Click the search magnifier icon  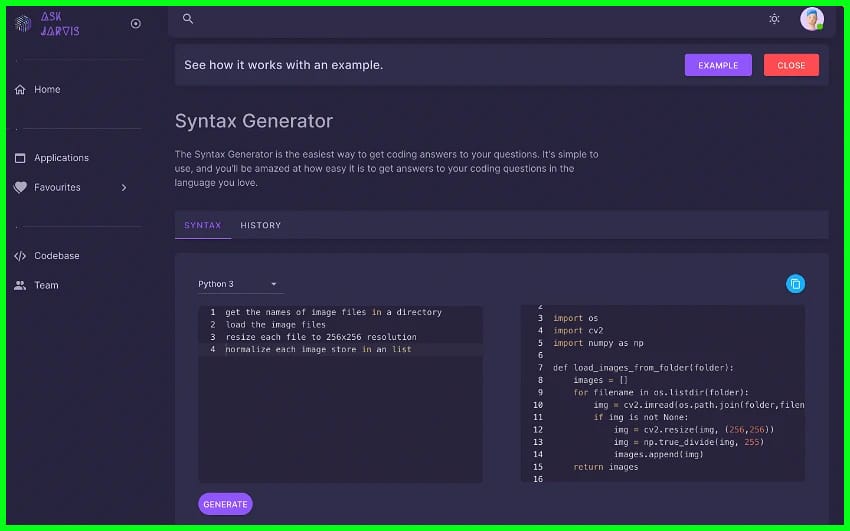[x=188, y=19]
